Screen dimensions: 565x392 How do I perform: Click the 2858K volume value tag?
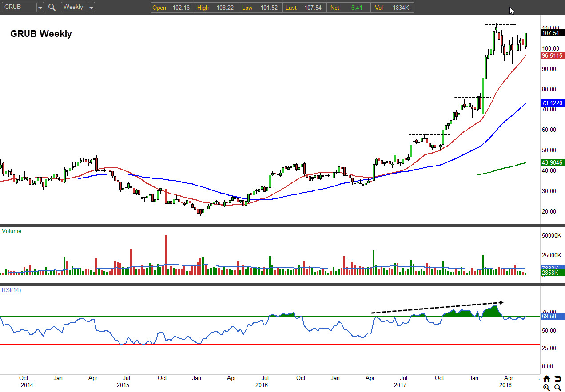click(x=552, y=272)
